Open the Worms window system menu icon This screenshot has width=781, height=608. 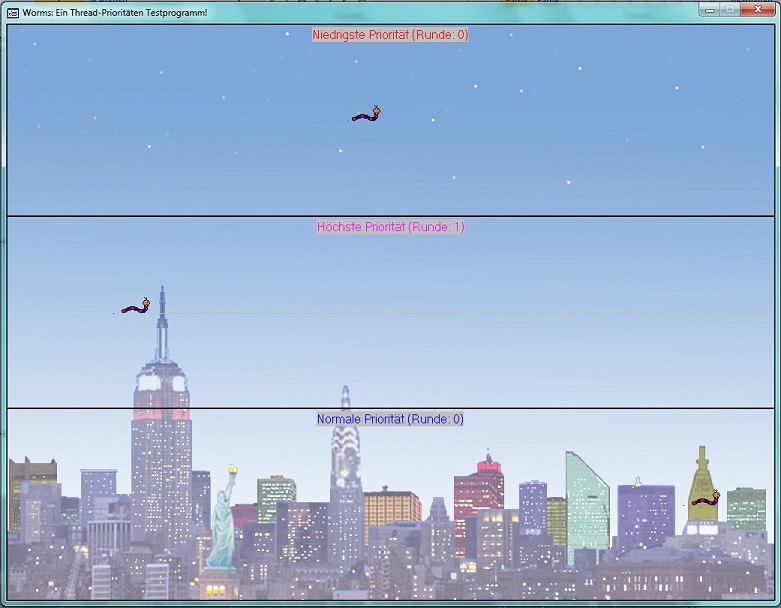coord(13,11)
